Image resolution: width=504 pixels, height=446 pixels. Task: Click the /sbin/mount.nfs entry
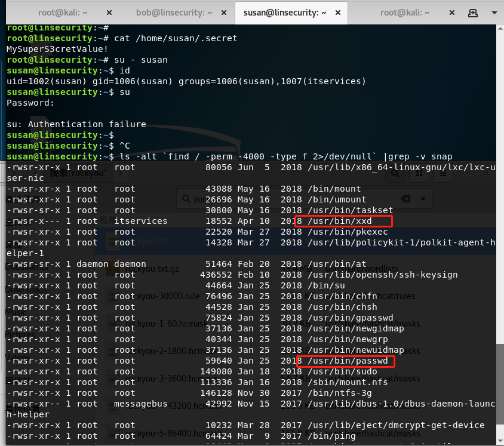[x=348, y=382]
